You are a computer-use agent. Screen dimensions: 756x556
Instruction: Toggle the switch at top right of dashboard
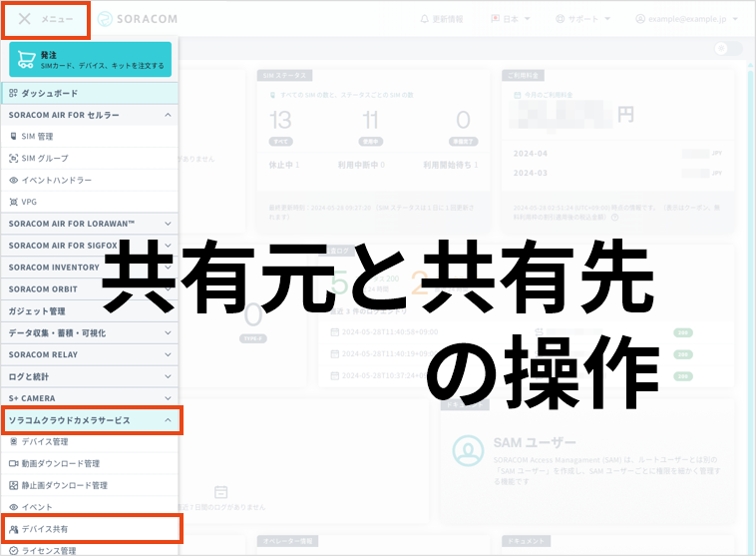(729, 49)
